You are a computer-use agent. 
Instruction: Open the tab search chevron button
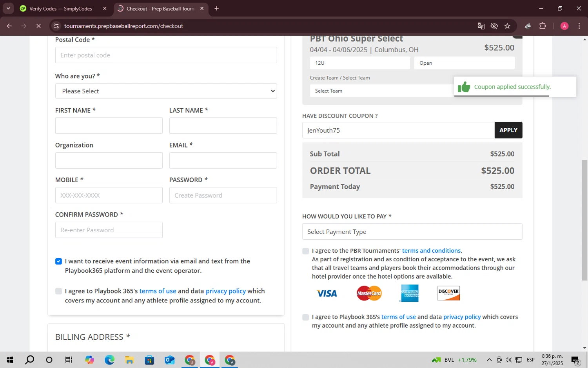(8, 8)
